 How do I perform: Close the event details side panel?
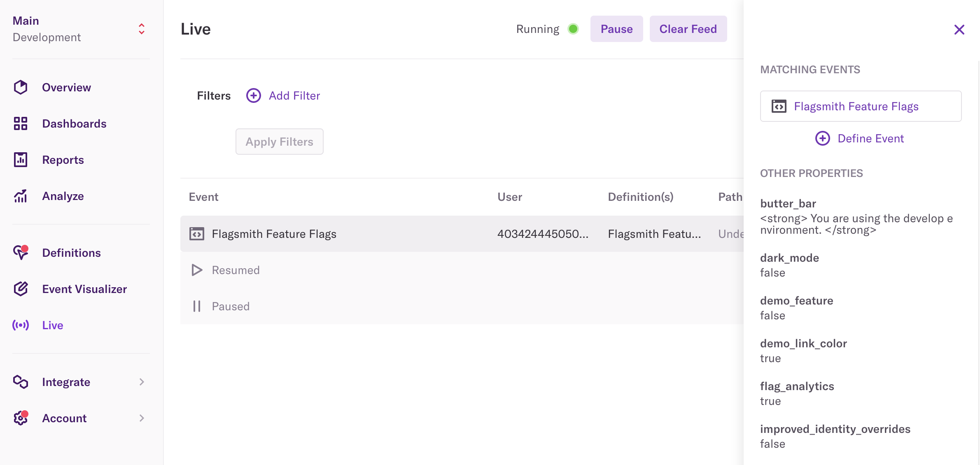tap(959, 30)
